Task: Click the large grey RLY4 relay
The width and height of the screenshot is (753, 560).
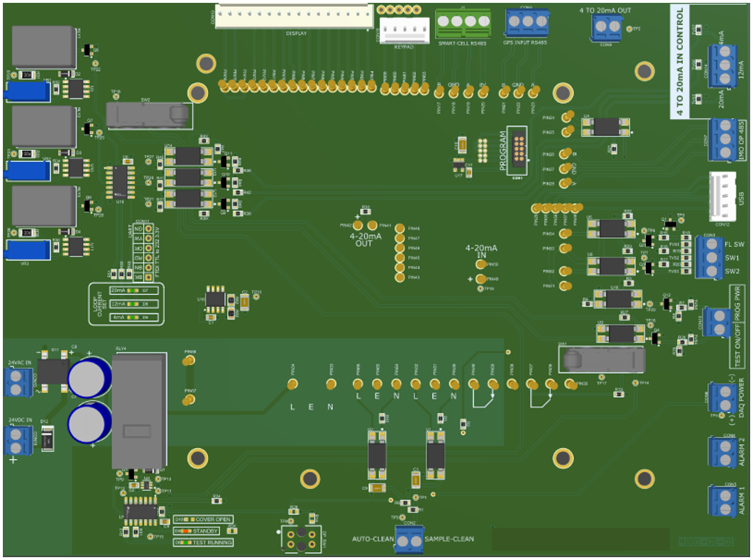Action: pos(139,411)
